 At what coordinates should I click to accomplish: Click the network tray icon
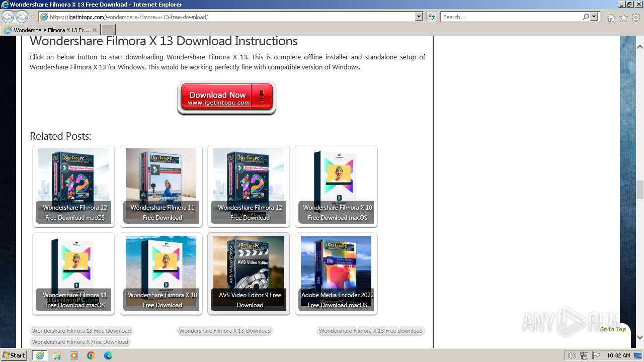(x=584, y=355)
